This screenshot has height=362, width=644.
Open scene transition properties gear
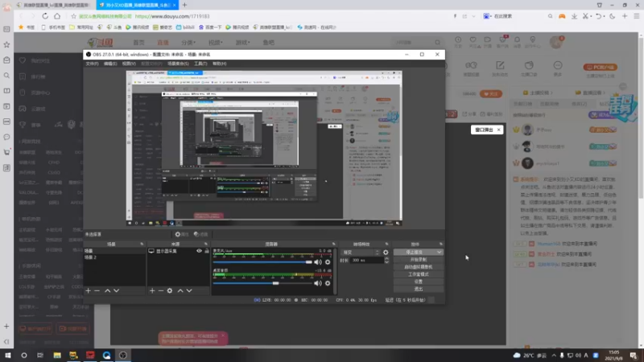[x=386, y=253]
